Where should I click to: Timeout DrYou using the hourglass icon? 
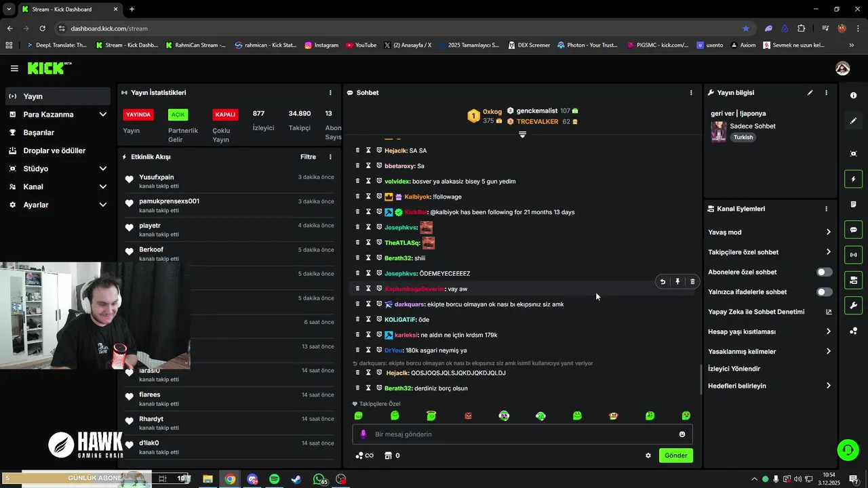368,350
